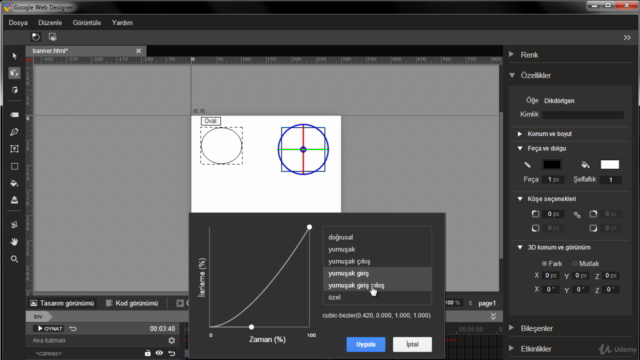The width and height of the screenshot is (640, 360).
Task: Open the Yardım menu
Action: coord(122,23)
